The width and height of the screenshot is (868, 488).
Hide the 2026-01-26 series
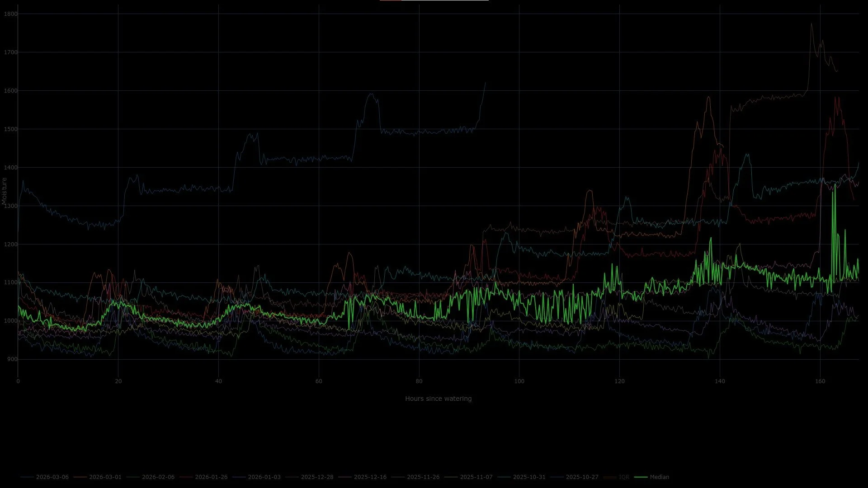pyautogui.click(x=211, y=477)
